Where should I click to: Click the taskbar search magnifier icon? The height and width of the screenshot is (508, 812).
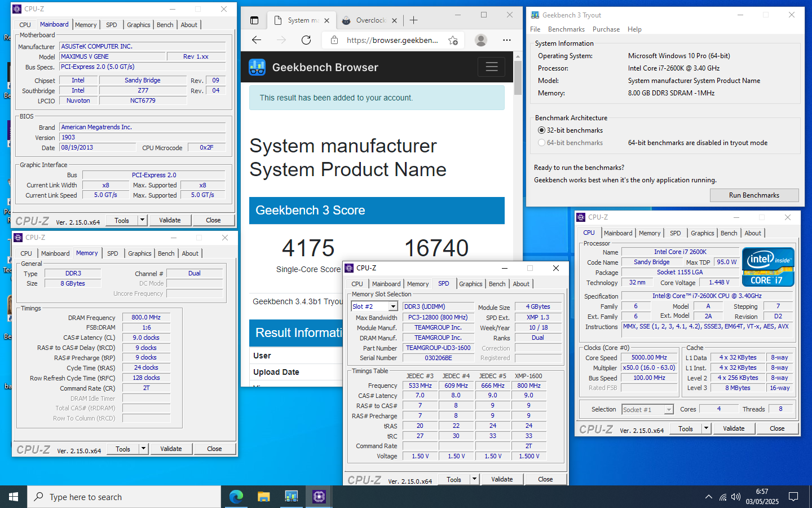pyautogui.click(x=39, y=497)
